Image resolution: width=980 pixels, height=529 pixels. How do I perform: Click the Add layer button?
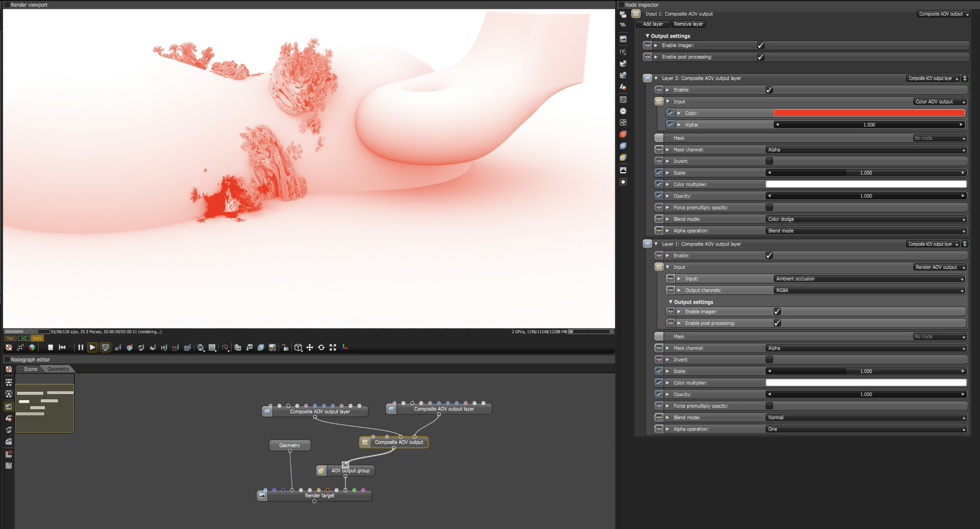point(653,24)
